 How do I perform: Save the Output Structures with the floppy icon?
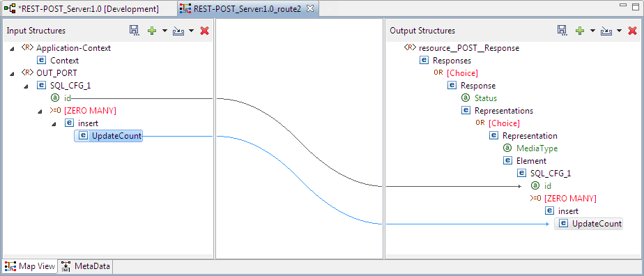click(x=562, y=31)
